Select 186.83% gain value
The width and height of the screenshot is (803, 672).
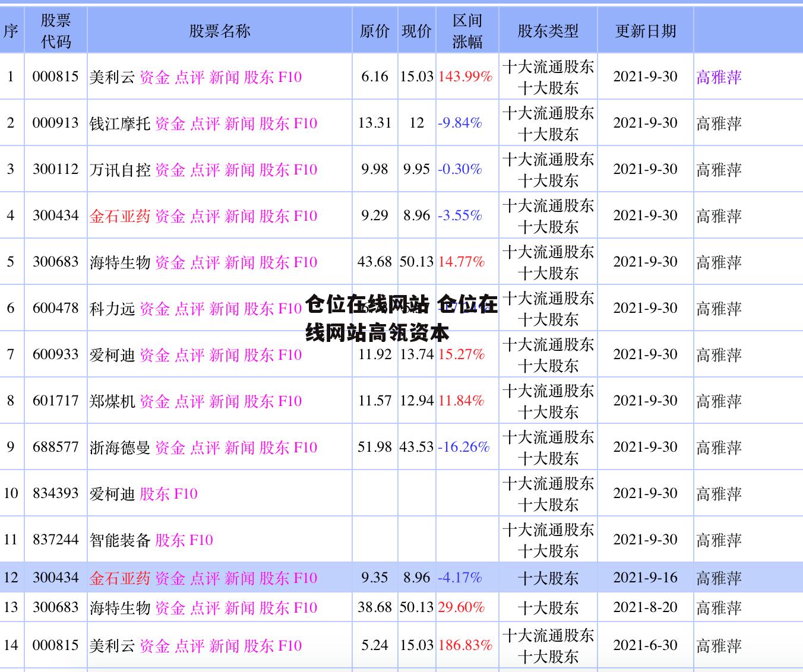coord(466,645)
